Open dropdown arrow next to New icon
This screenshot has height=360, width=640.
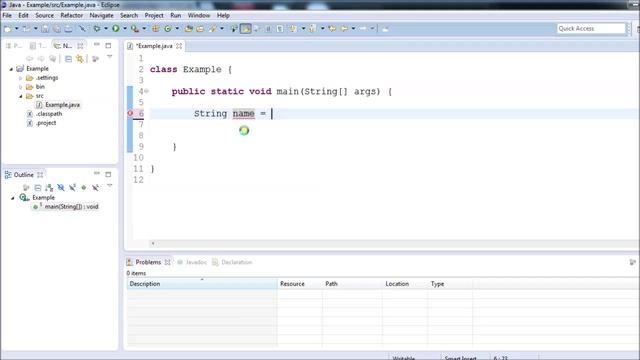click(16, 29)
